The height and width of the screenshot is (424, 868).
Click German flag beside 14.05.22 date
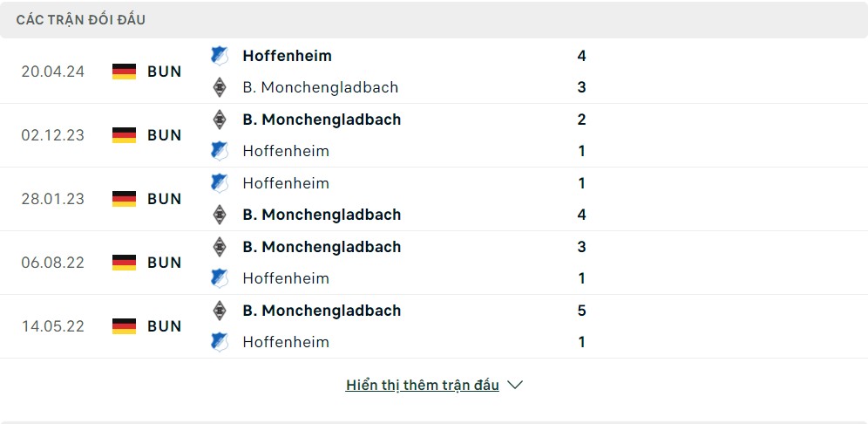point(125,326)
